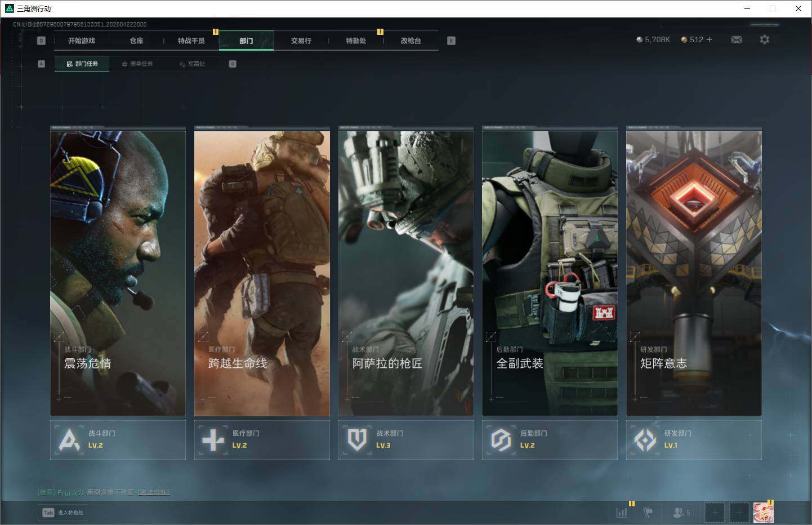This screenshot has height=525, width=812.
Task: Add currency with plus next to 512
Action: (709, 40)
